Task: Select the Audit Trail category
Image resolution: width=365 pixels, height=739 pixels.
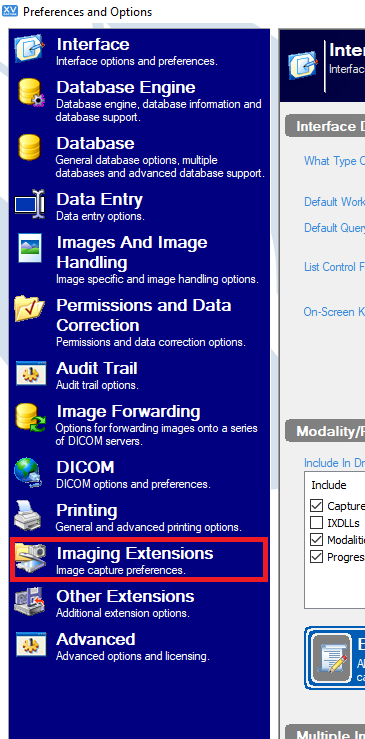Action: 139,375
